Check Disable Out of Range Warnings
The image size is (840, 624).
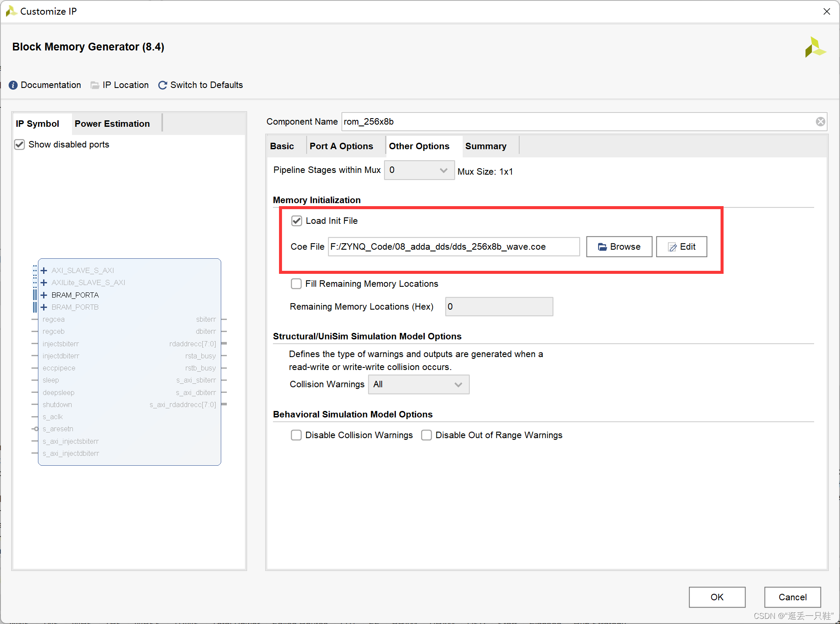tap(426, 435)
